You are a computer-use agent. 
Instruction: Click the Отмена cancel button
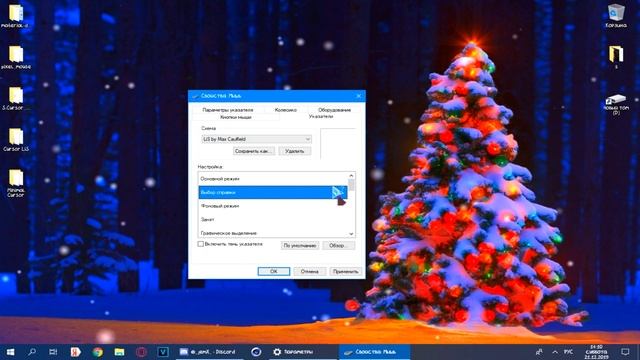[310, 271]
